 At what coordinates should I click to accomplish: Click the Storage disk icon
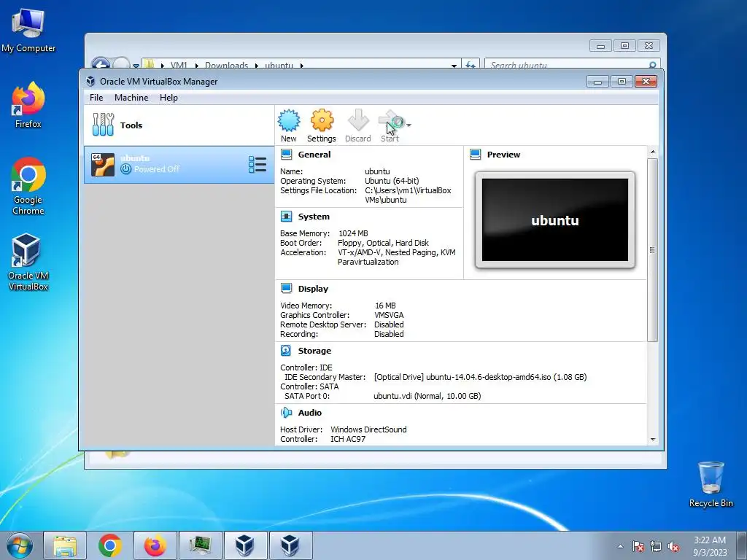coord(286,351)
